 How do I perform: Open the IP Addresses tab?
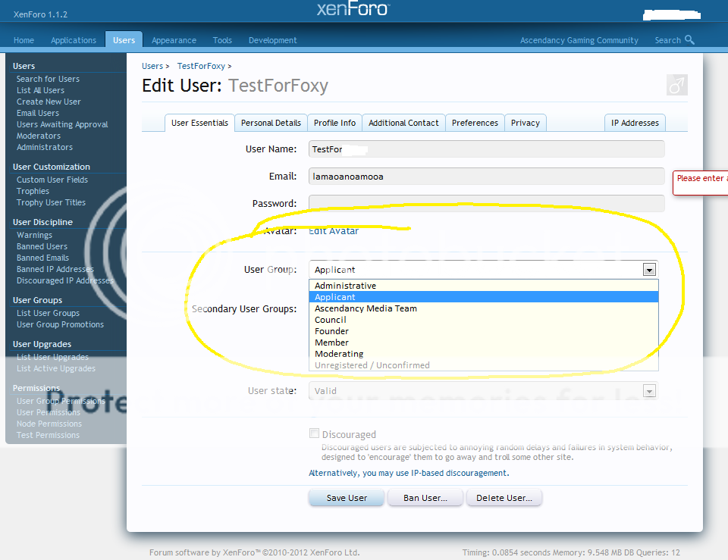(635, 123)
